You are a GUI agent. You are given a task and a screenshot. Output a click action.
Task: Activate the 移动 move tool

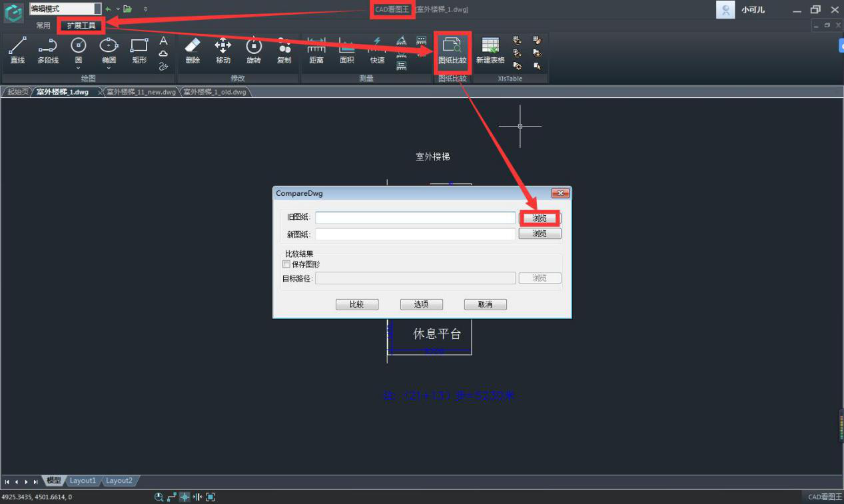(x=223, y=51)
